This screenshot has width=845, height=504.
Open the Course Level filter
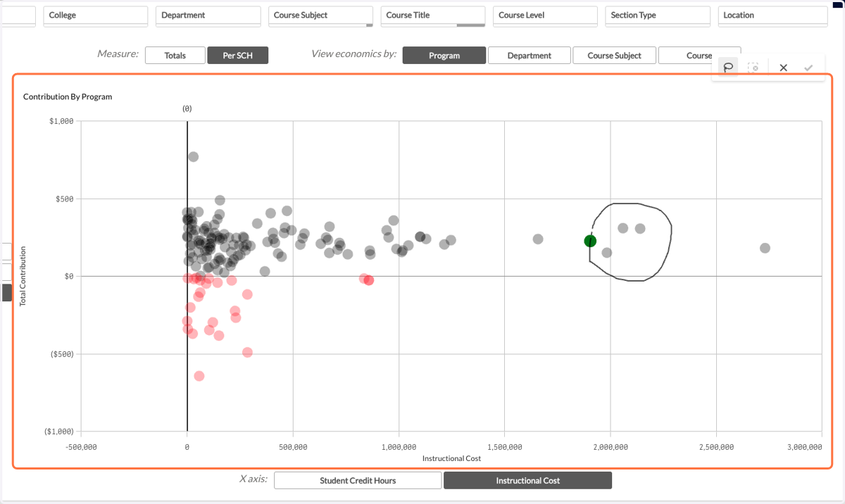coord(545,15)
